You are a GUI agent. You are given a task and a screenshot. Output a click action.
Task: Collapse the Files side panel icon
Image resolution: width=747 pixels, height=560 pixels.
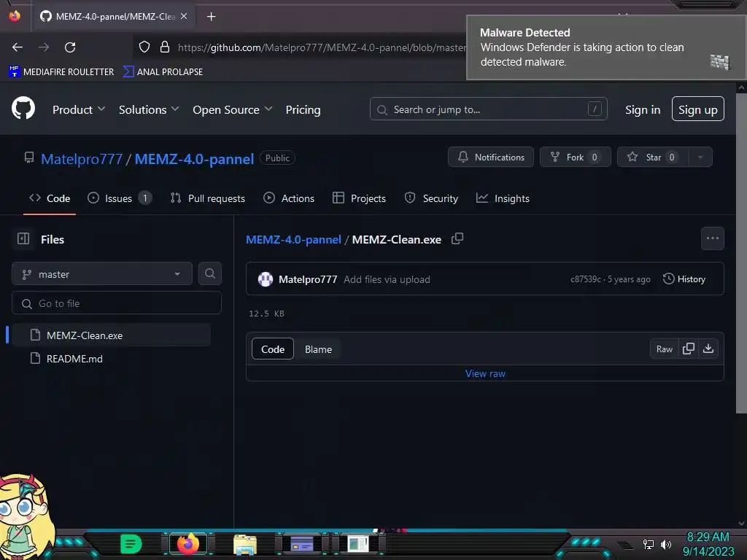point(23,238)
